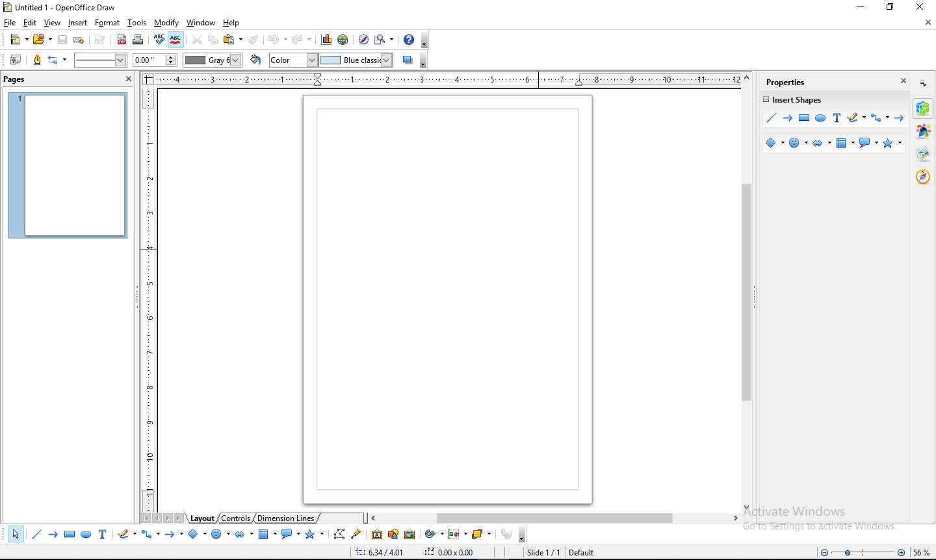936x560 pixels.
Task: Open the Gallery panel in the sidebar
Action: click(x=923, y=131)
